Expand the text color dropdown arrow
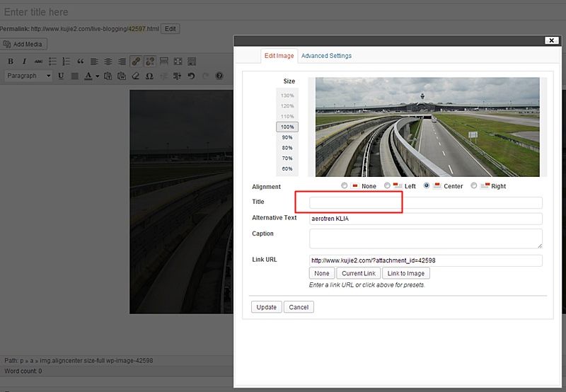Image resolution: width=566 pixels, height=392 pixels. click(97, 76)
